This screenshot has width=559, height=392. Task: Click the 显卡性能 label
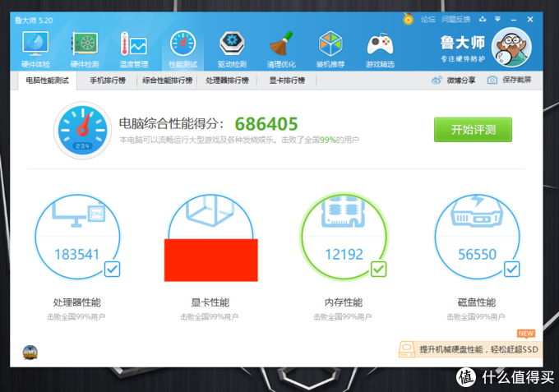click(210, 302)
